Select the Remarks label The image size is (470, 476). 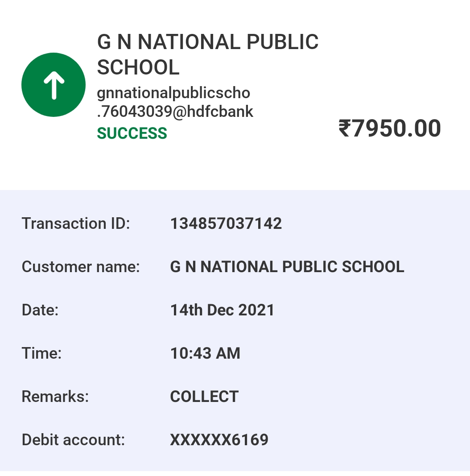(55, 397)
